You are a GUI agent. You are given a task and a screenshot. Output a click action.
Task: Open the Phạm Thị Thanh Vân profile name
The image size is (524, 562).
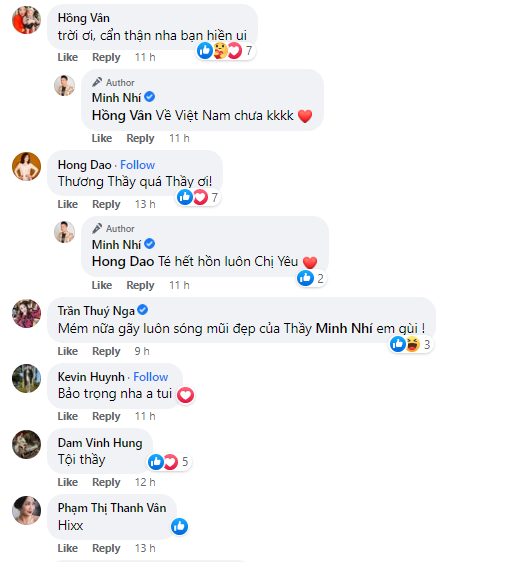(112, 508)
